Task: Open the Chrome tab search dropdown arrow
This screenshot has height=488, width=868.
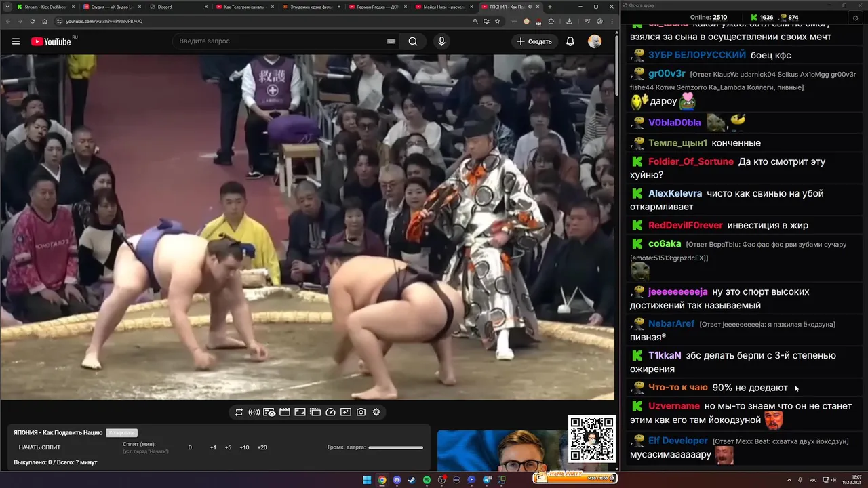Action: click(7, 7)
